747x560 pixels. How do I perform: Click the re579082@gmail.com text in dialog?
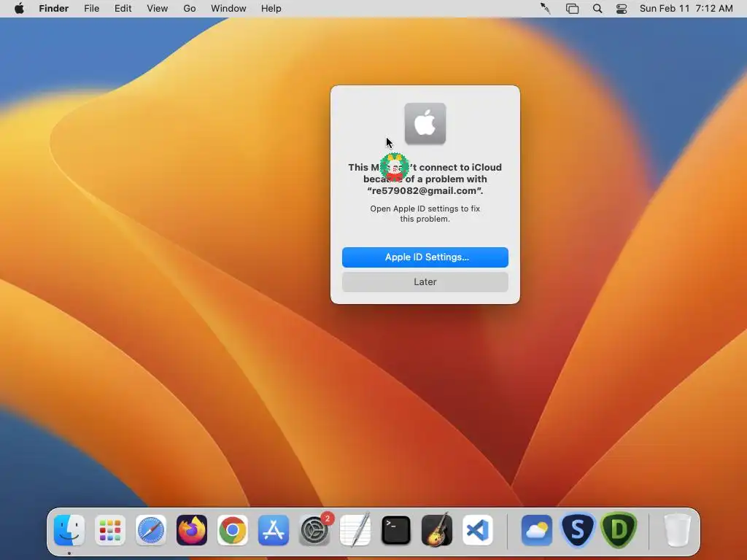[425, 190]
